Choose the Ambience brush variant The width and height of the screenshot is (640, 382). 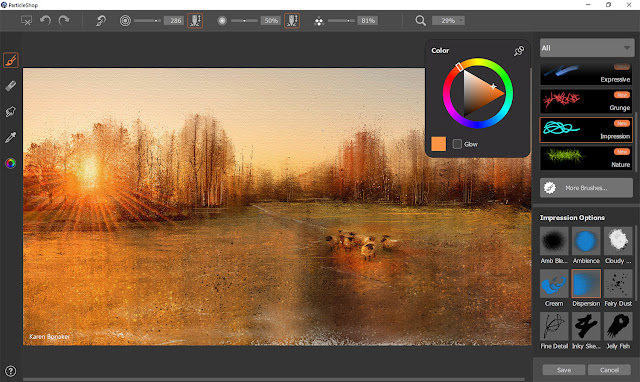(x=586, y=246)
